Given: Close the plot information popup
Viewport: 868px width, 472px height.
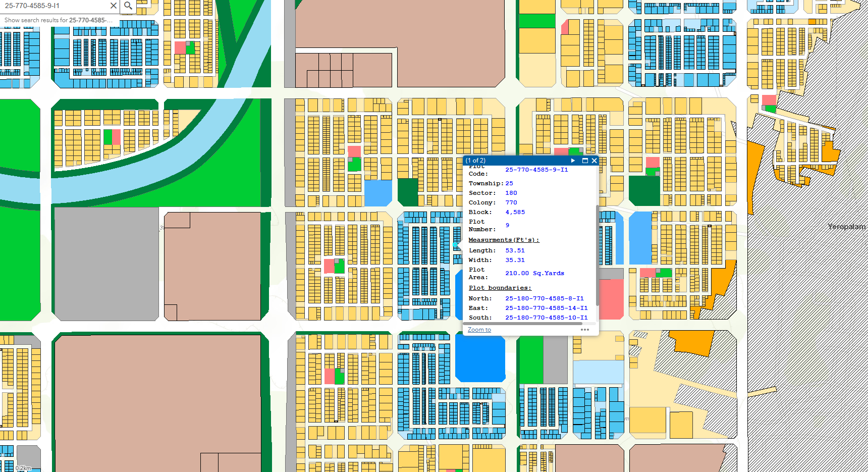Looking at the screenshot, I should 594,161.
